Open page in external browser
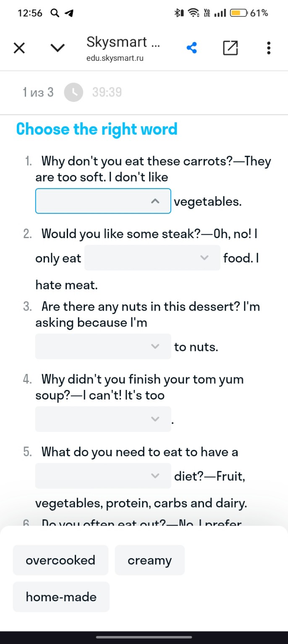The height and width of the screenshot is (644, 288). point(230,48)
